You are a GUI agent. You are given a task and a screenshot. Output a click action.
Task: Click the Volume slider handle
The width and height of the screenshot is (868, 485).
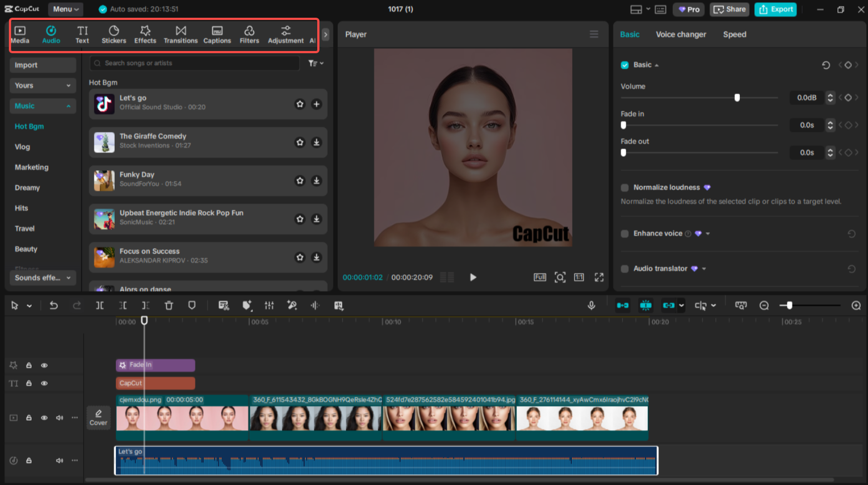pyautogui.click(x=737, y=98)
